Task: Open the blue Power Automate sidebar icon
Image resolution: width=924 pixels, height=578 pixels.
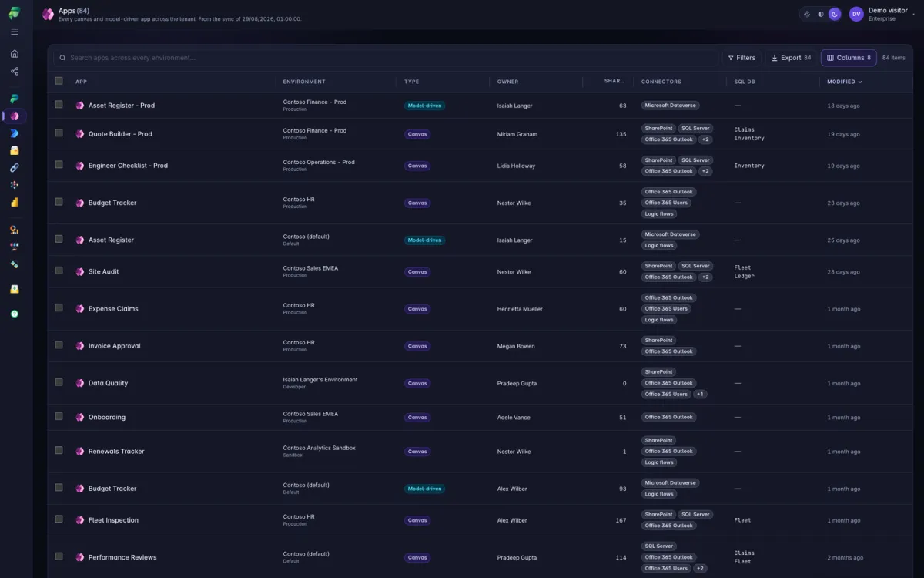Action: (x=15, y=133)
